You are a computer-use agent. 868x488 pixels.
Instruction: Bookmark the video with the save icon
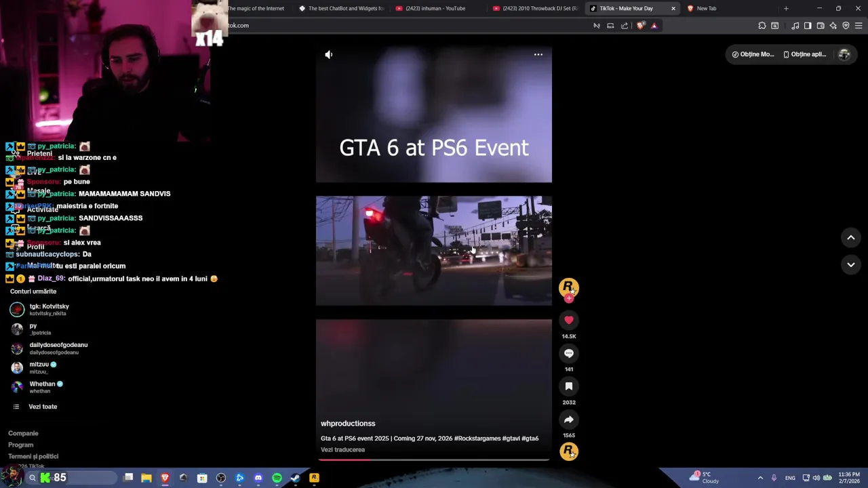(569, 386)
